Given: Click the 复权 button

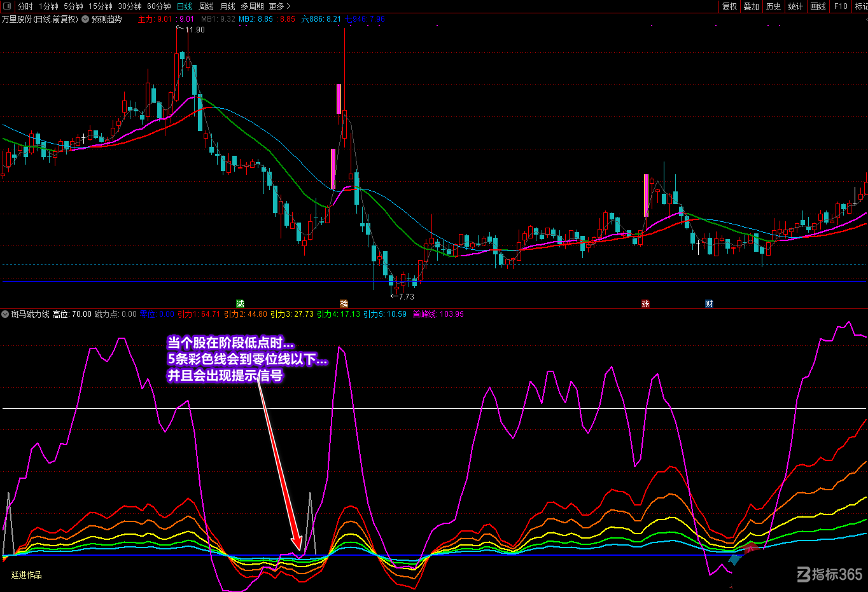Looking at the screenshot, I should [x=729, y=6].
